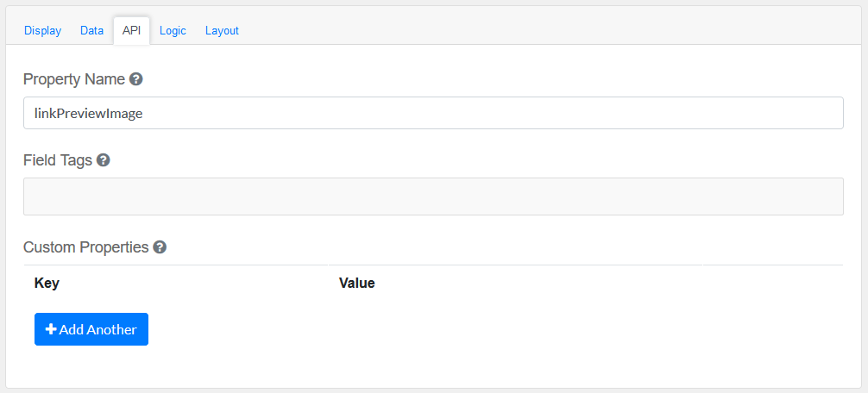Click inside the Field Tags input box
The image size is (868, 393).
tap(433, 196)
